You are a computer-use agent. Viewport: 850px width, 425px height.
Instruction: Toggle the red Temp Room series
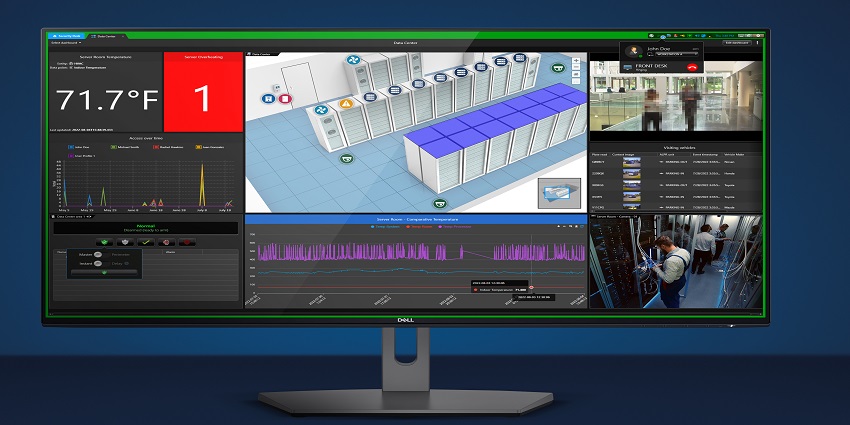[x=419, y=227]
